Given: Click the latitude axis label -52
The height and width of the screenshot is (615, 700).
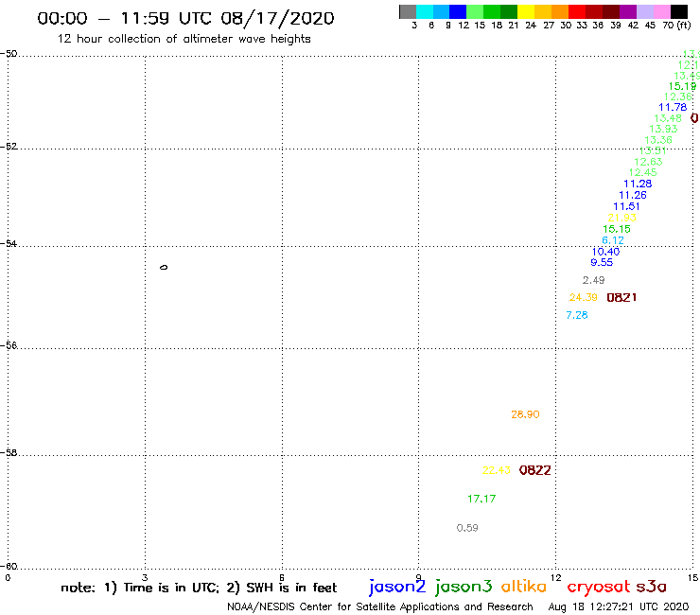Looking at the screenshot, I should (9, 146).
